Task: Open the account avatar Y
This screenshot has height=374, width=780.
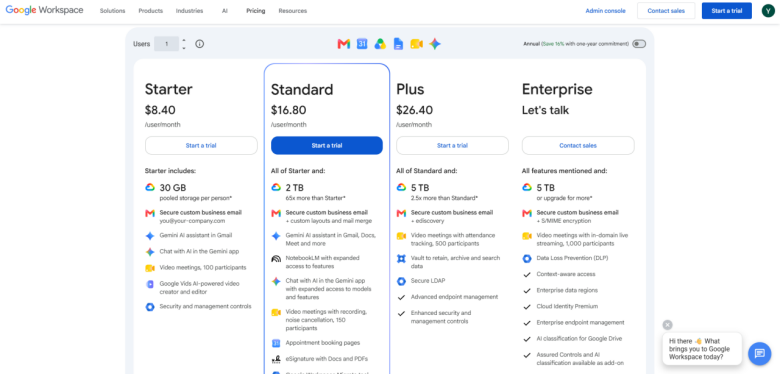Action: [768, 11]
